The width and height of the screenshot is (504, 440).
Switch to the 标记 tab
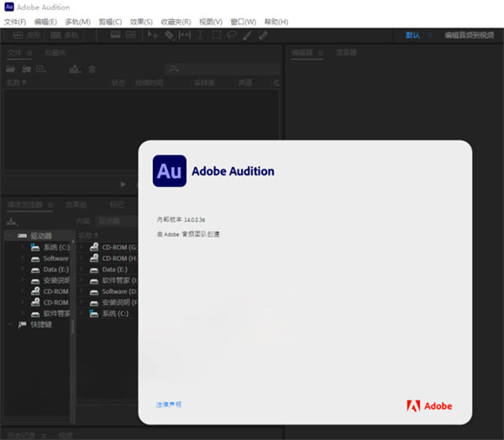[x=117, y=205]
